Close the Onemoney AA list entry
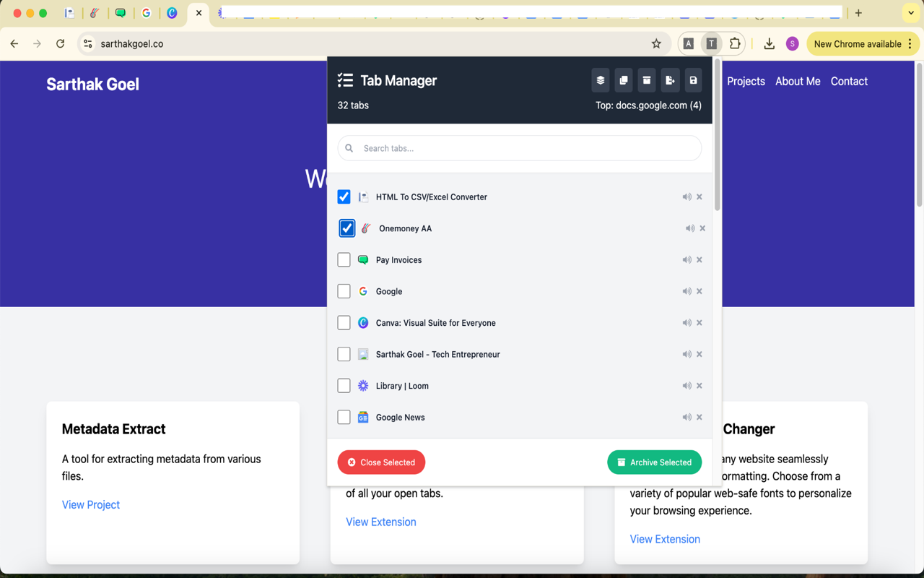 [702, 228]
